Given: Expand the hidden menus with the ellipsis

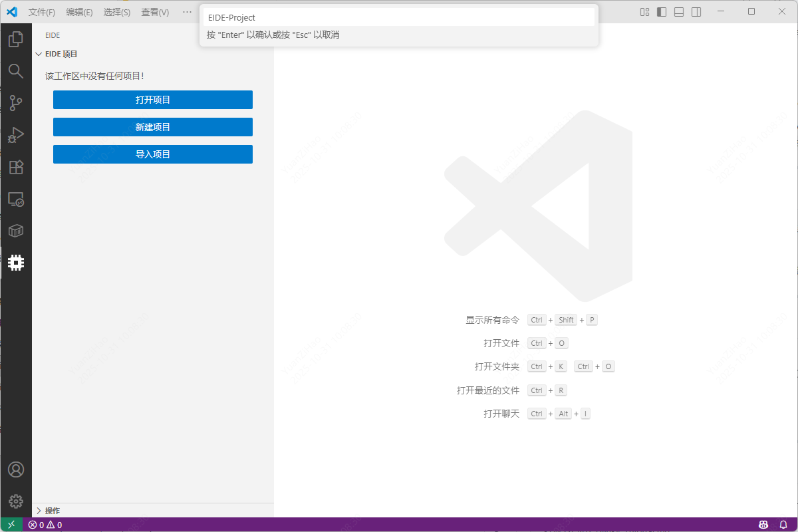Looking at the screenshot, I should [x=187, y=12].
